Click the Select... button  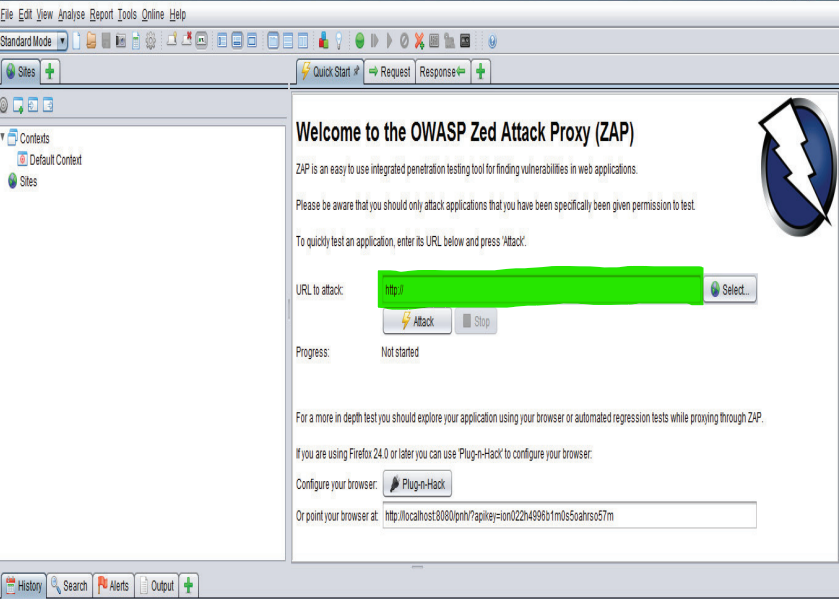click(x=730, y=290)
